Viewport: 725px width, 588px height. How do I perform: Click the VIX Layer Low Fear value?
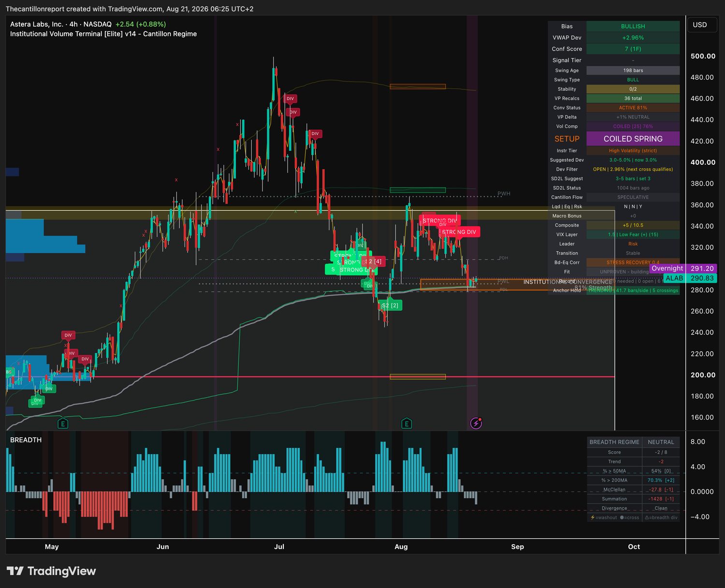633,234
